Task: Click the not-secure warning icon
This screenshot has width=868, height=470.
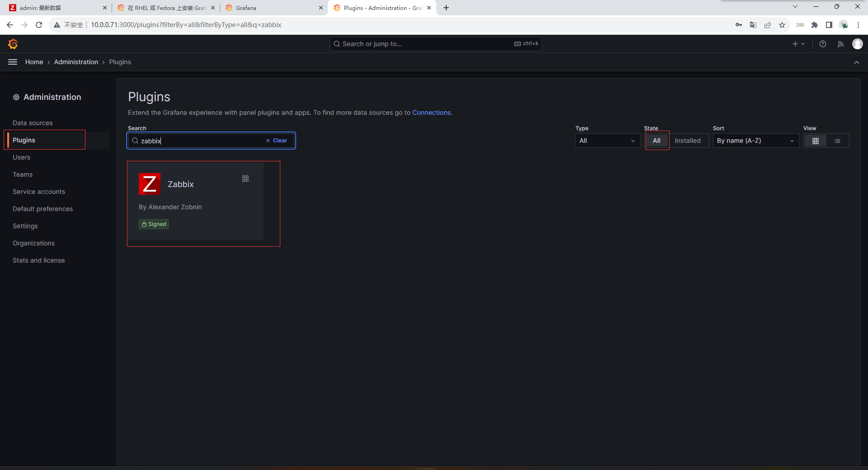Action: point(57,25)
